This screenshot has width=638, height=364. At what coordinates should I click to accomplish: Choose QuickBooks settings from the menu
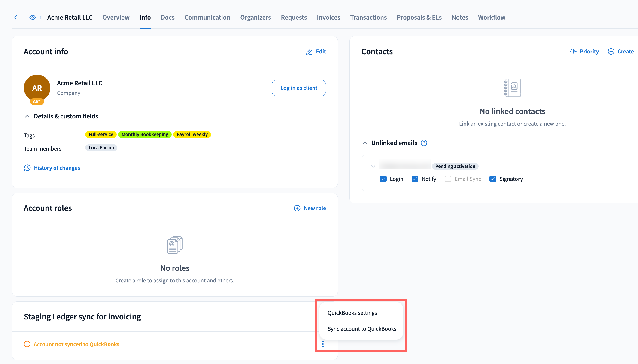coord(352,313)
